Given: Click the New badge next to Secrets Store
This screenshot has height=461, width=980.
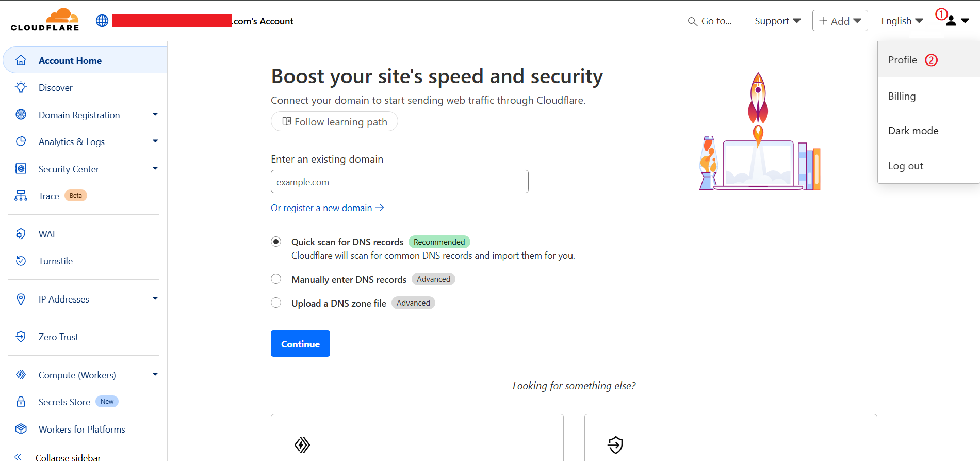Looking at the screenshot, I should pyautogui.click(x=107, y=402).
